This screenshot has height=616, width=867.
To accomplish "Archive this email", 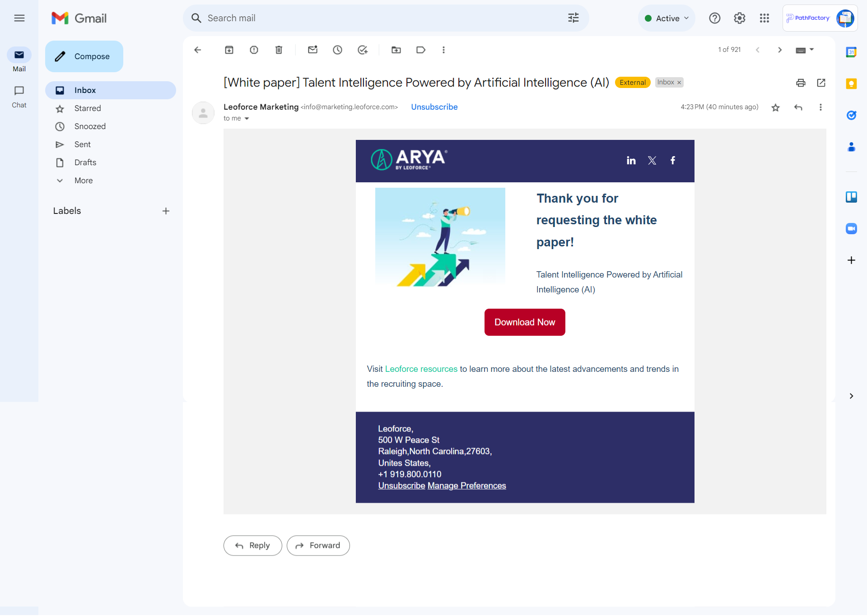I will pos(229,50).
